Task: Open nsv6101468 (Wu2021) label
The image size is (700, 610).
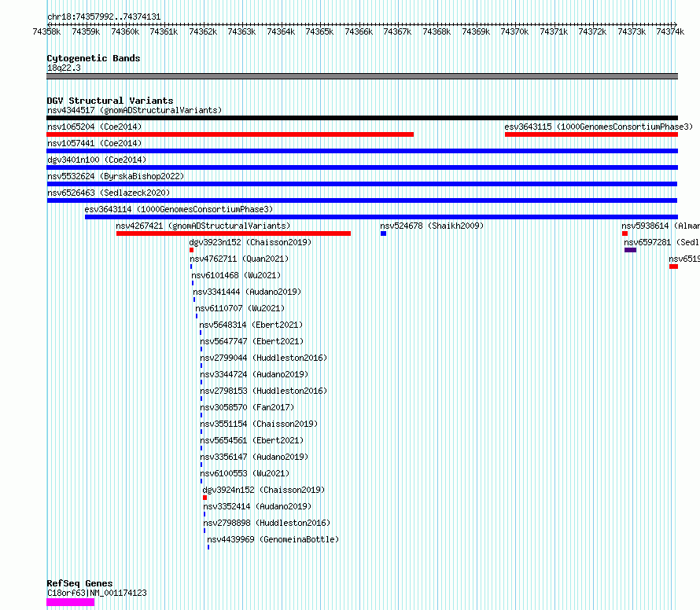Action: tap(236, 275)
